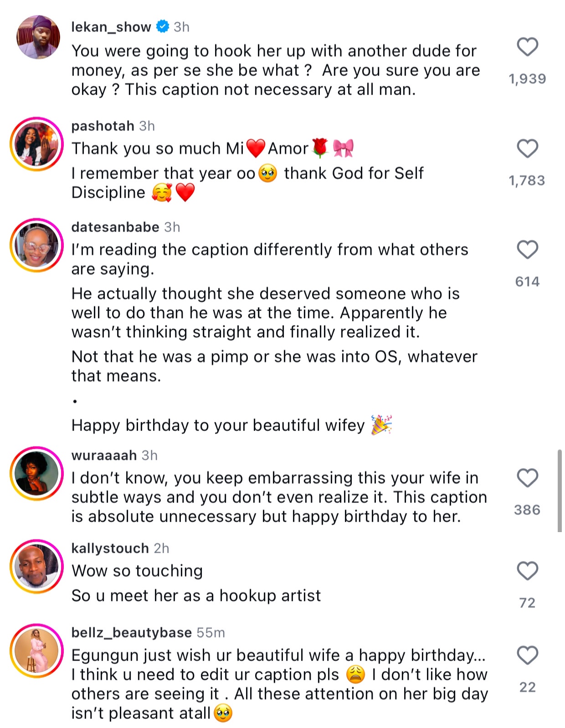This screenshot has width=565, height=728.
Task: Click the comments scrollbar thumb
Action: tap(560, 491)
